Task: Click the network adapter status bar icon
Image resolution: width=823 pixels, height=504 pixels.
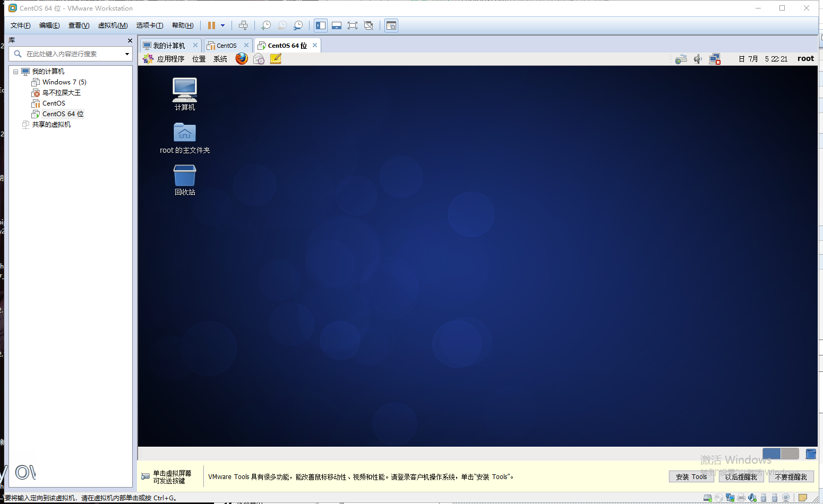Action: tap(730, 498)
